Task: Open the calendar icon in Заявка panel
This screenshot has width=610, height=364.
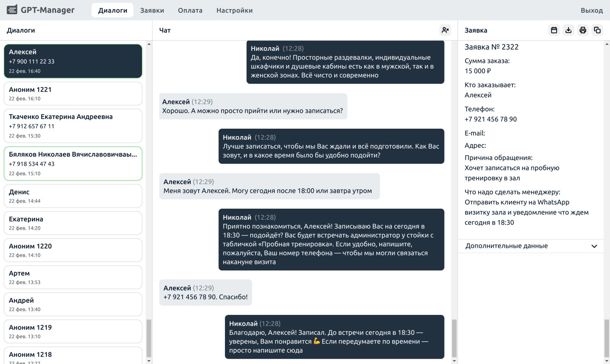Action: click(x=554, y=30)
